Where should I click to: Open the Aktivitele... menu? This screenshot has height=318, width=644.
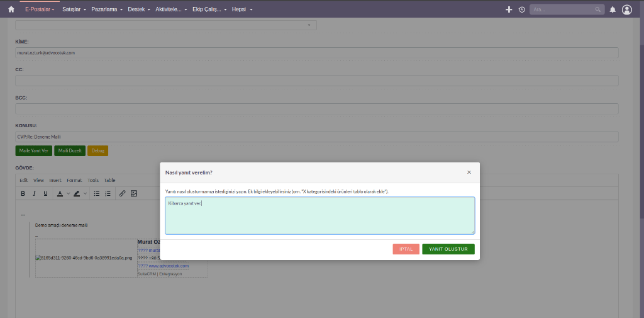click(x=171, y=9)
